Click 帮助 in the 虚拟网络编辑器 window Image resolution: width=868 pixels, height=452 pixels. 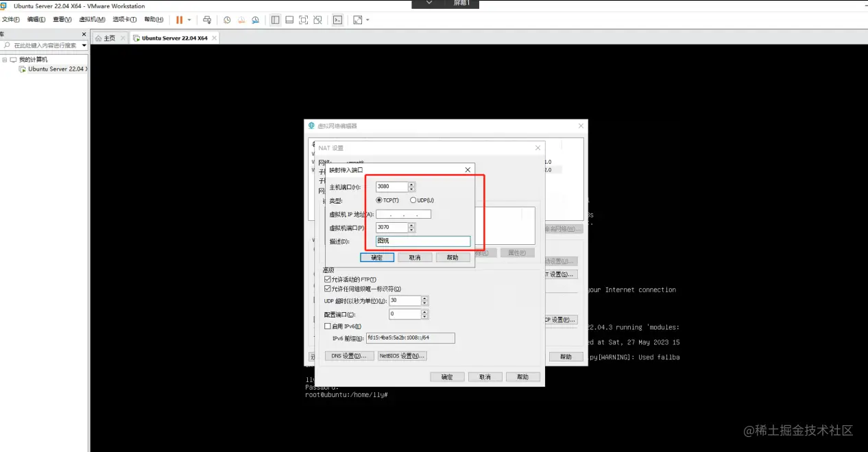566,357
